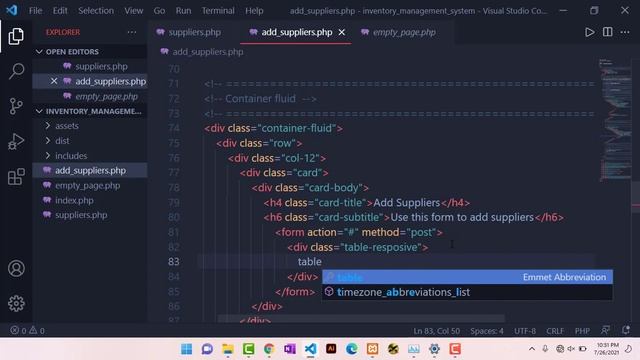Click the add_suppliers.php breadcrumb
This screenshot has width=640, height=360.
pos(208,52)
